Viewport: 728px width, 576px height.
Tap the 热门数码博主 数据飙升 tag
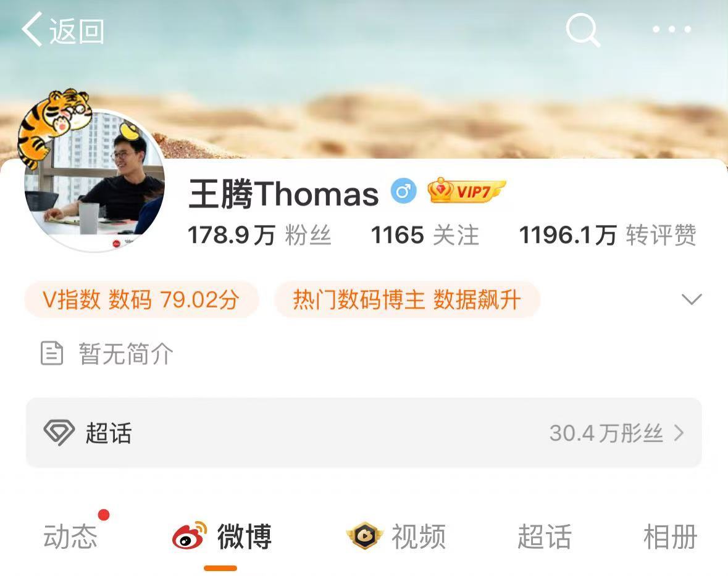tap(407, 299)
